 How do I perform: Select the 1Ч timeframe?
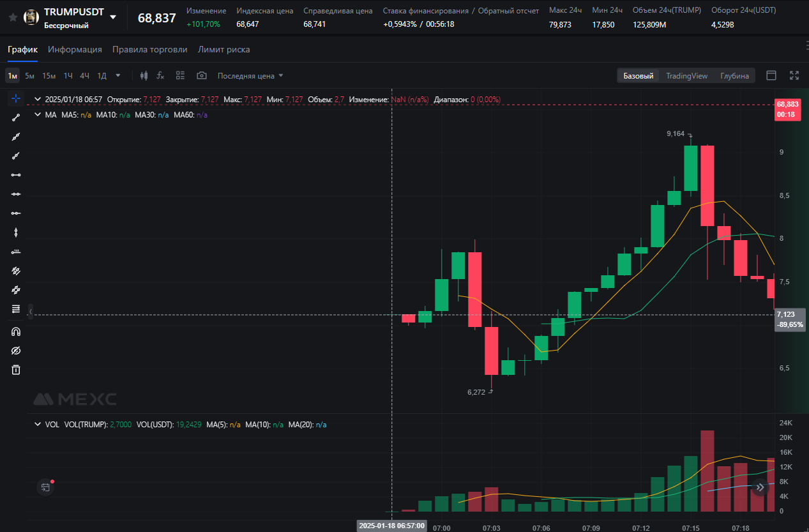click(68, 75)
